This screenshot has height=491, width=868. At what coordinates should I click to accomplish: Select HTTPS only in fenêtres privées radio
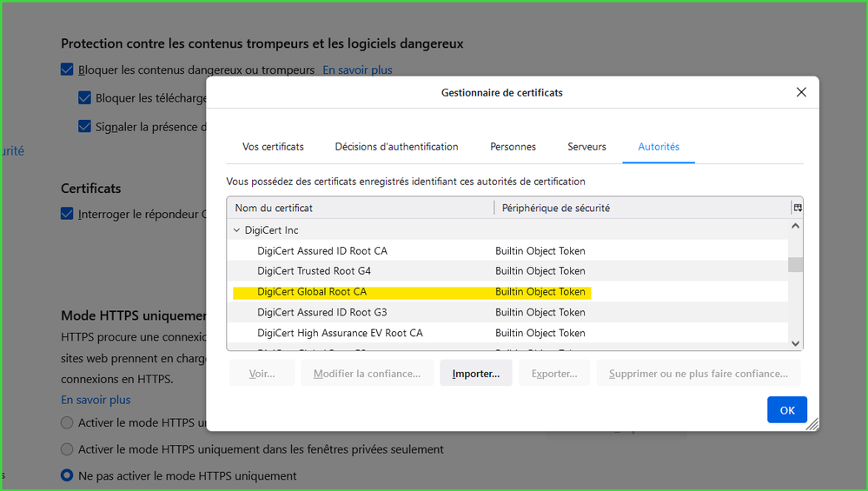tap(67, 449)
